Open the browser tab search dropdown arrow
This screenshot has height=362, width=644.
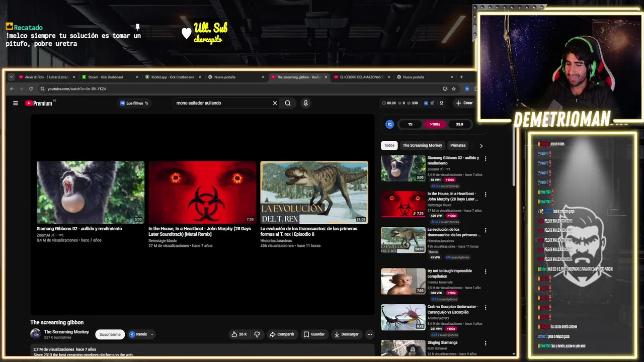(11, 77)
